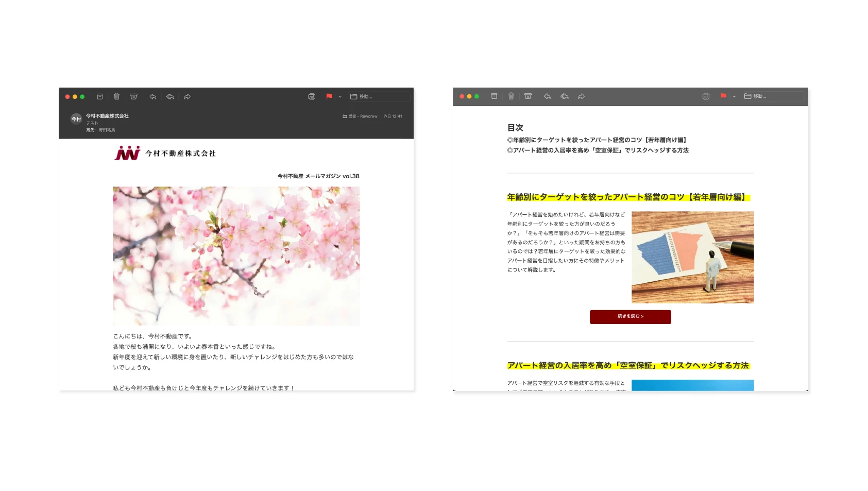Open the 移動 folder selector in the 目次 window

click(773, 96)
